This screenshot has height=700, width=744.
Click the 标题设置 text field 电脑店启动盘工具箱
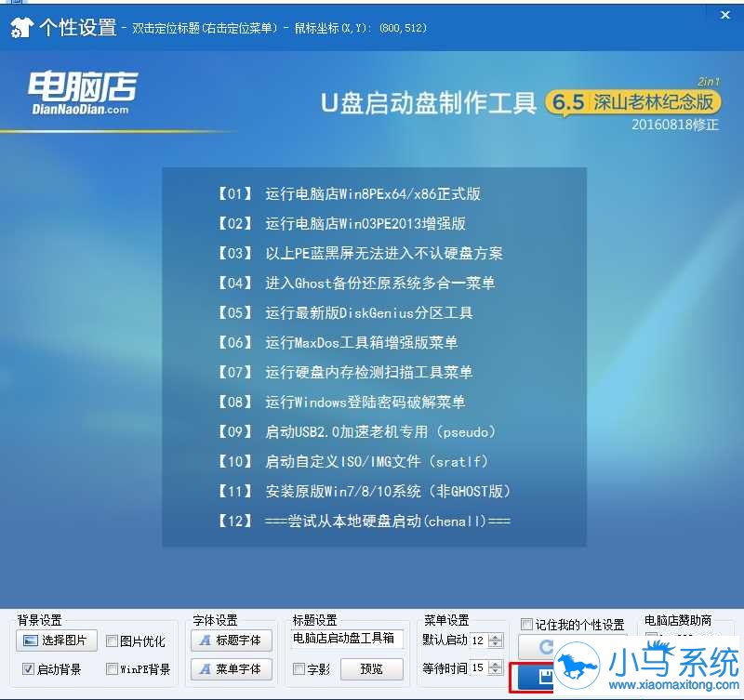pos(347,639)
